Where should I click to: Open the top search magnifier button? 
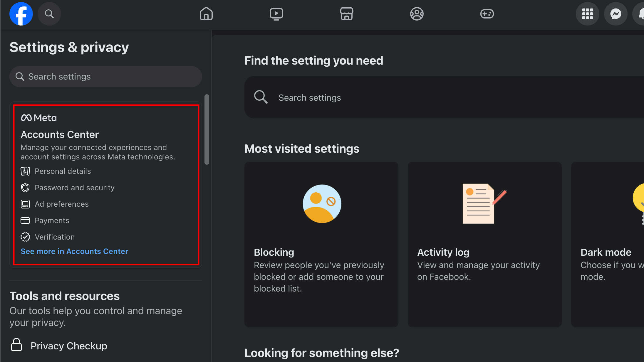point(49,14)
